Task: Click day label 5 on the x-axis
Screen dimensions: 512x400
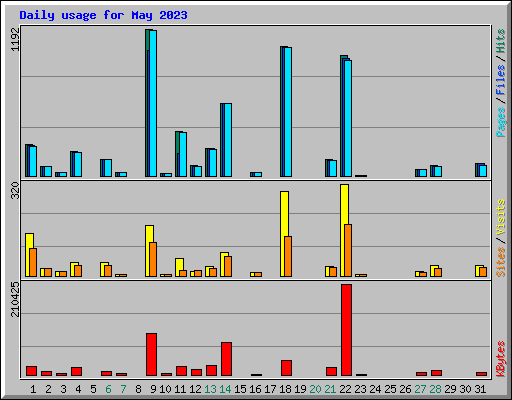Action: (x=93, y=389)
